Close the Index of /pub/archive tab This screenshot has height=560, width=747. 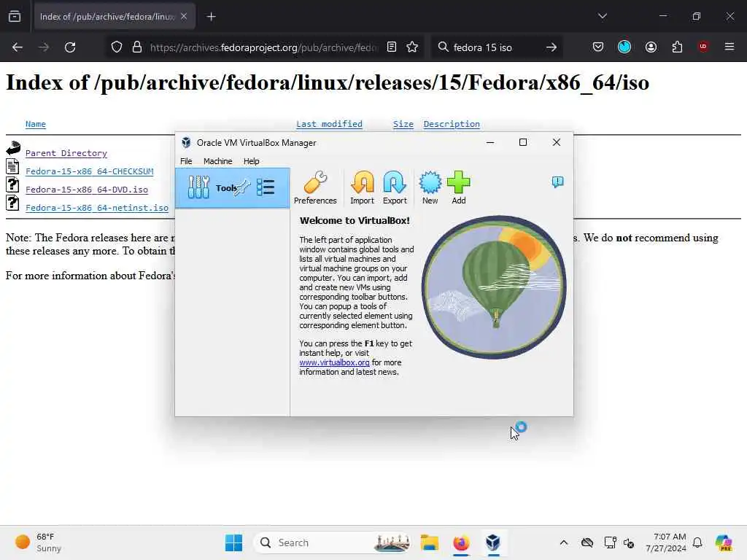184,17
